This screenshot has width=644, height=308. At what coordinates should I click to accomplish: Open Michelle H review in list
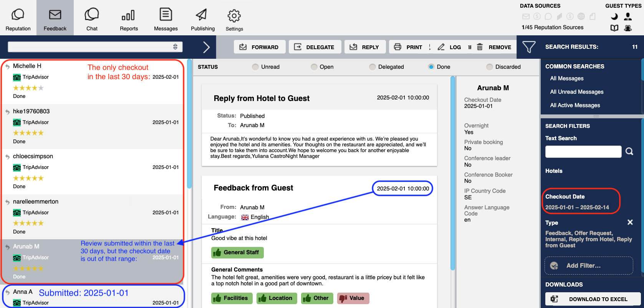[92, 81]
